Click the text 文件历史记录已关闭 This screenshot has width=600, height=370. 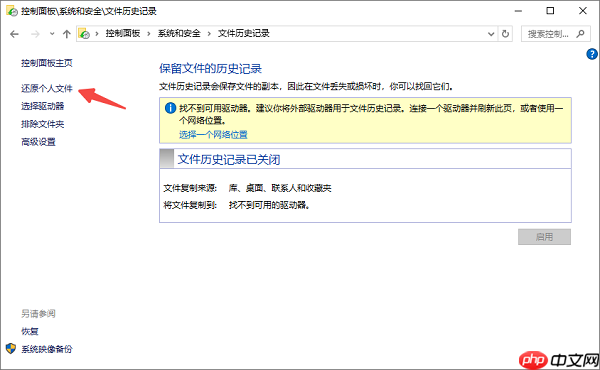tap(229, 159)
